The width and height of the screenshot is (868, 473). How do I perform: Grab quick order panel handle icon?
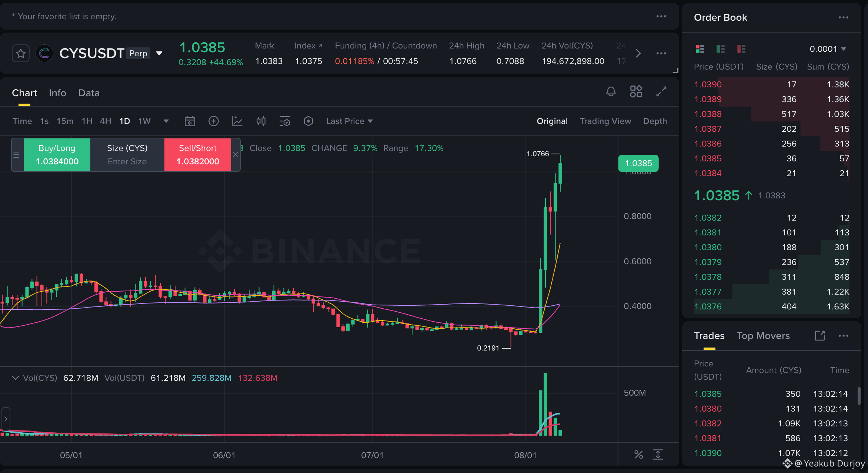16,155
